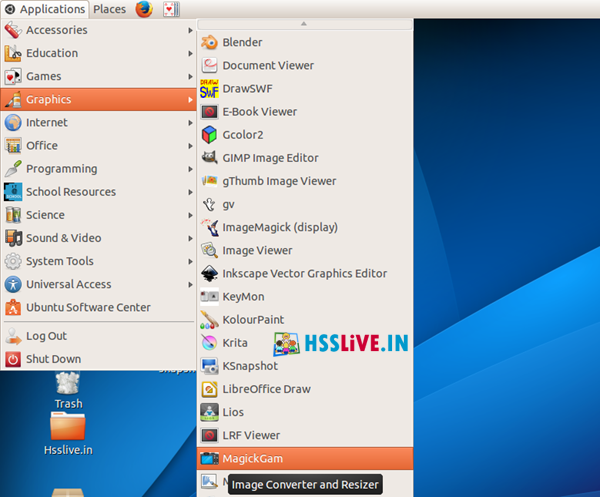Viewport: 600px width, 497px height.
Task: Click the GIMP Image Editor icon
Action: pos(209,158)
